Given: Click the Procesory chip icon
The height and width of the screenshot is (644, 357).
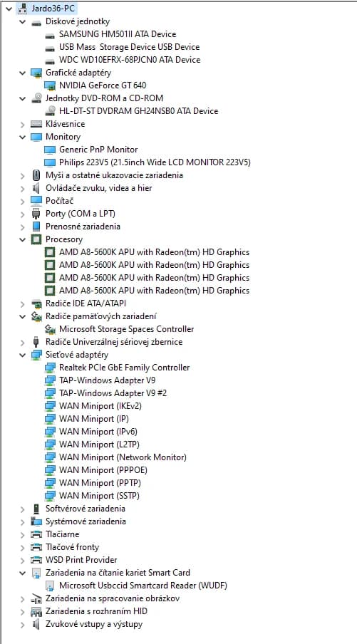Looking at the screenshot, I should click(x=36, y=239).
